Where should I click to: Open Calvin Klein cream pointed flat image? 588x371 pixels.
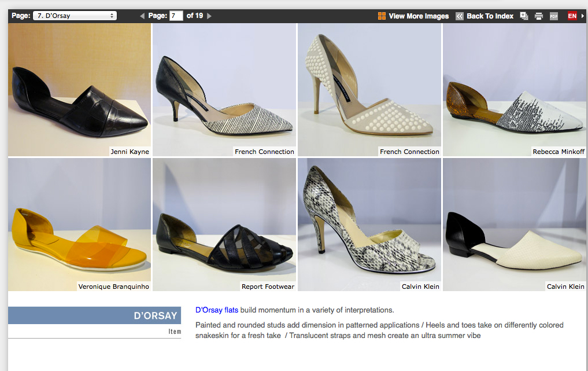[515, 224]
